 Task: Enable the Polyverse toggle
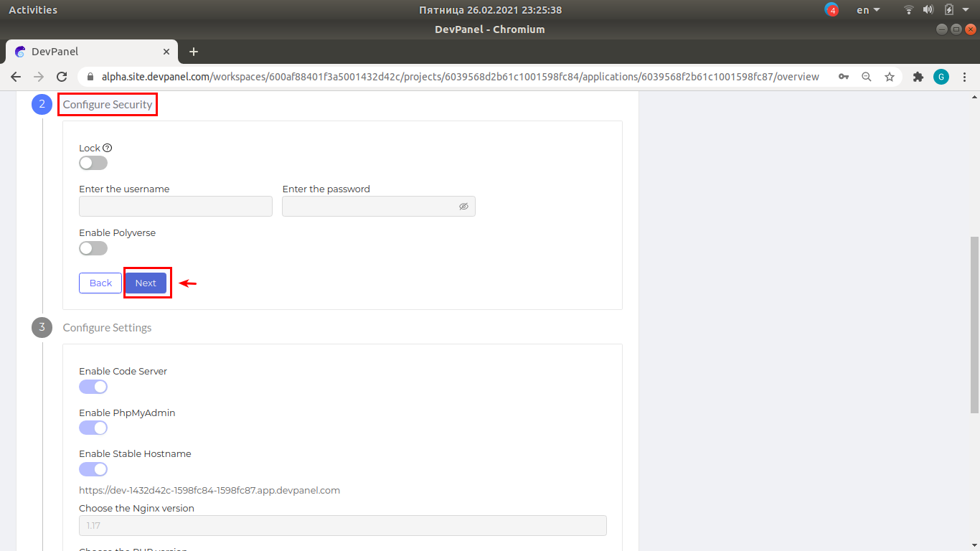click(93, 248)
